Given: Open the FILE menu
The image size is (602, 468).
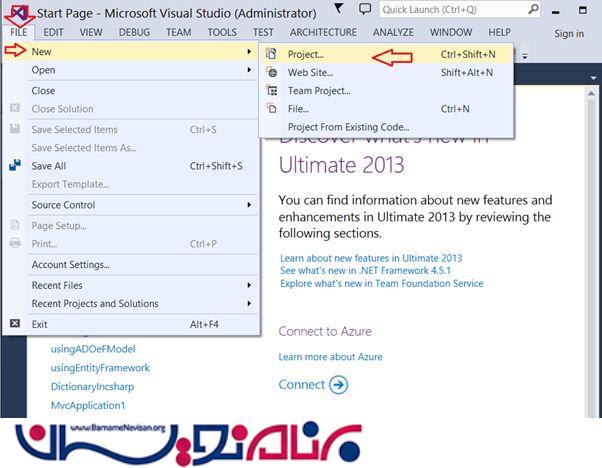Looking at the screenshot, I should click(18, 32).
